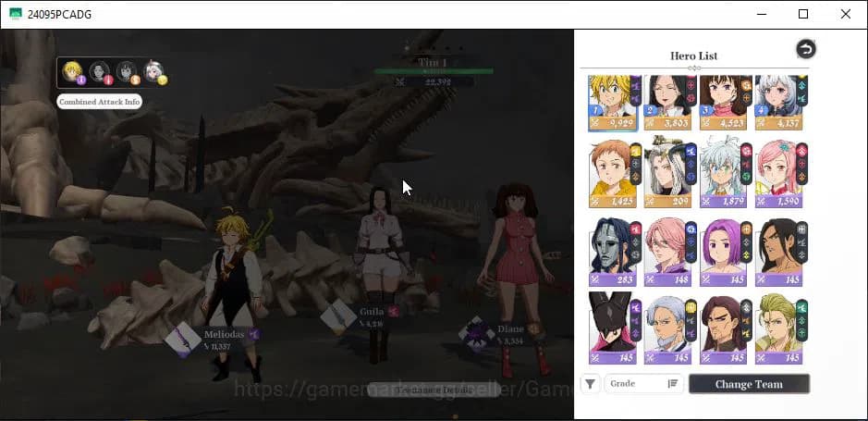Click the Guila name label
This screenshot has width=868, height=421.
point(372,311)
